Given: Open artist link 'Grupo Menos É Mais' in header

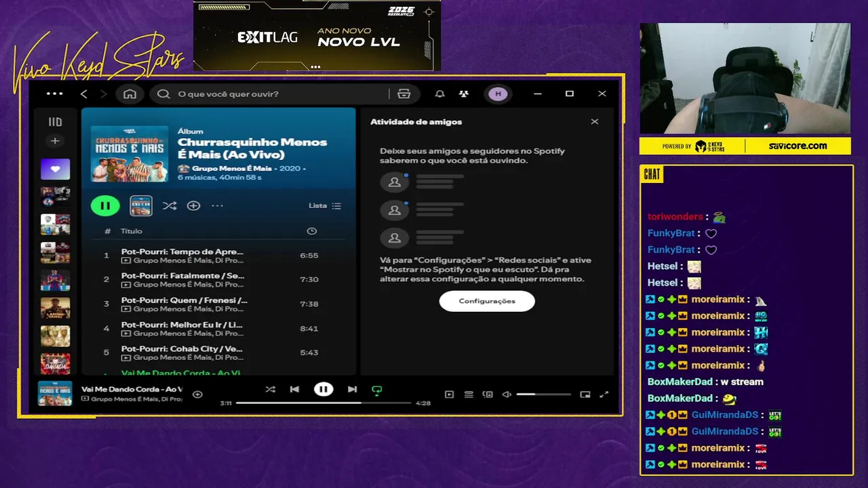Looking at the screenshot, I should point(232,168).
